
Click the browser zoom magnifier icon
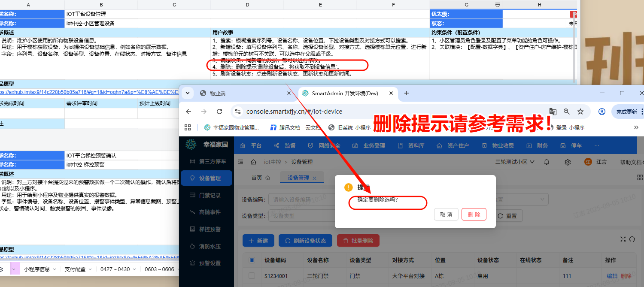pyautogui.click(x=567, y=112)
